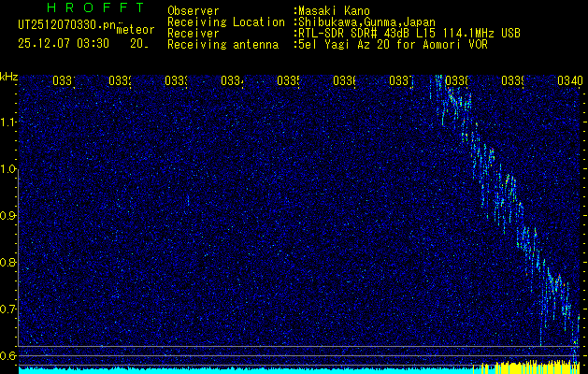Click the kHz axis unit label
This screenshot has height=374, width=588.
pyautogui.click(x=8, y=76)
